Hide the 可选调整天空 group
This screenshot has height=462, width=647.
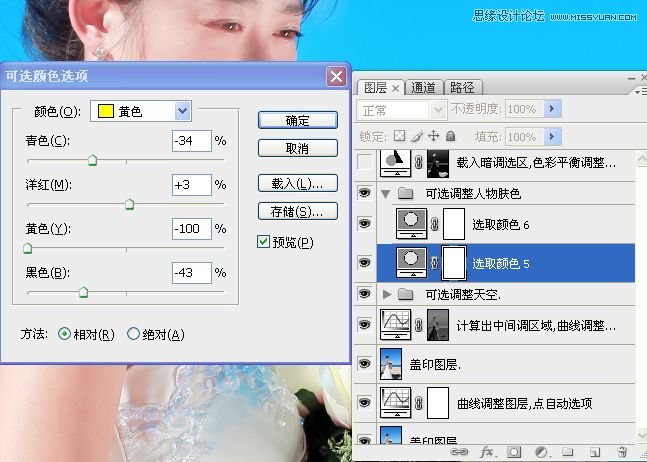tap(365, 294)
